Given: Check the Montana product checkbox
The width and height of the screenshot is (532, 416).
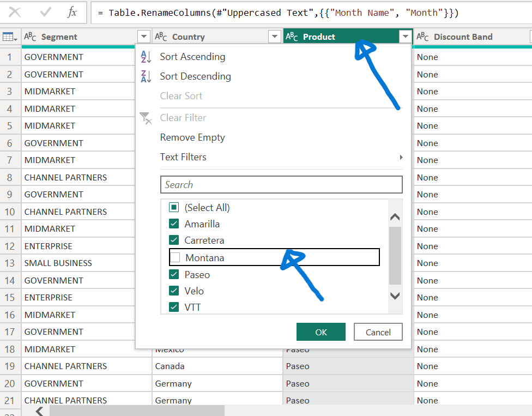Looking at the screenshot, I should pos(174,257).
